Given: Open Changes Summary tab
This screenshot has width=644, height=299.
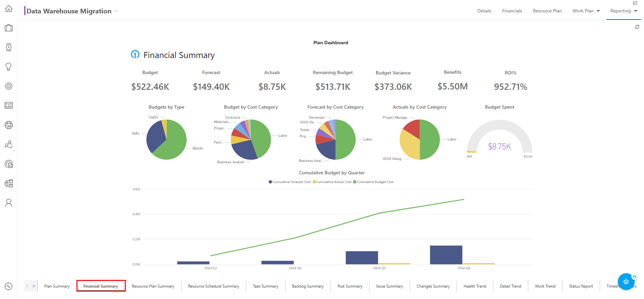Looking at the screenshot, I should tap(433, 286).
